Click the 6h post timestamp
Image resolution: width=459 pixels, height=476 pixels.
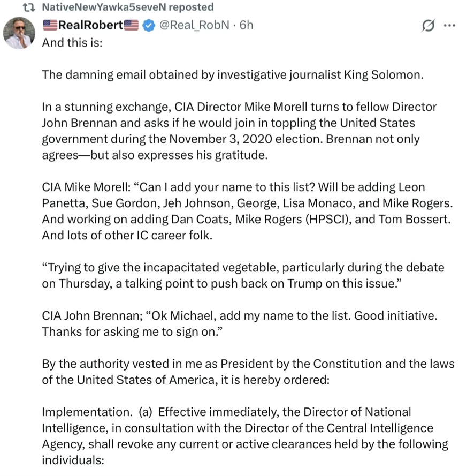tap(246, 25)
